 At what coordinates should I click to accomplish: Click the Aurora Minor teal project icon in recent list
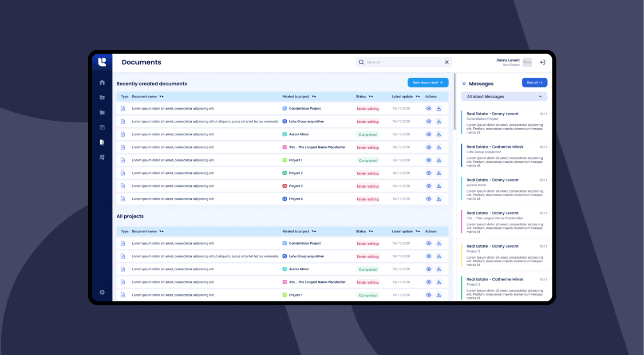coord(284,134)
